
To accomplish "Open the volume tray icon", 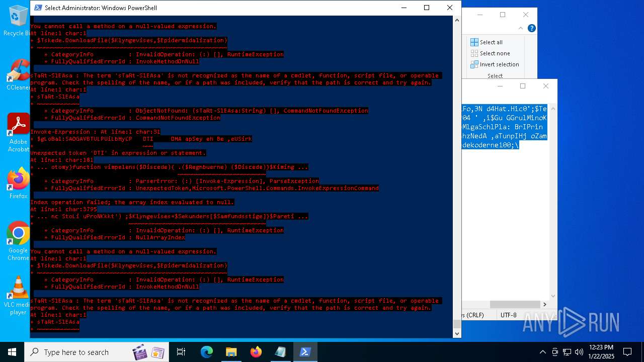I will 579,352.
